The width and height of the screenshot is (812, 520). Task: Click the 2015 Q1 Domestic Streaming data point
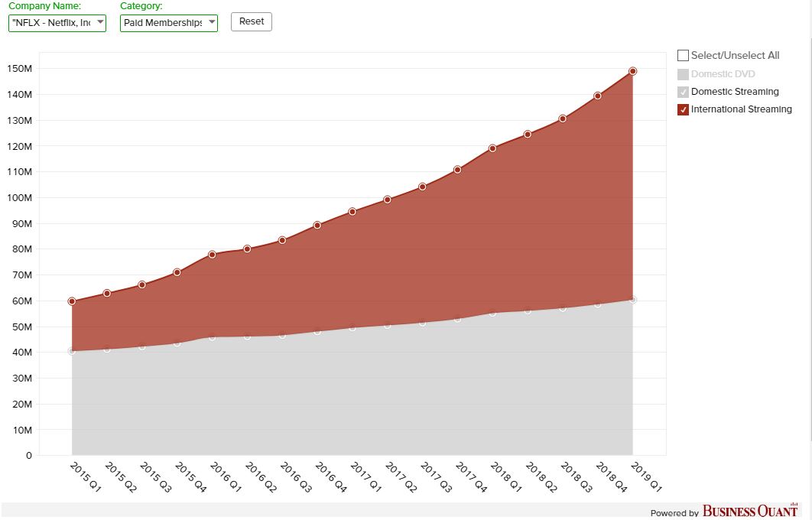pos(72,351)
